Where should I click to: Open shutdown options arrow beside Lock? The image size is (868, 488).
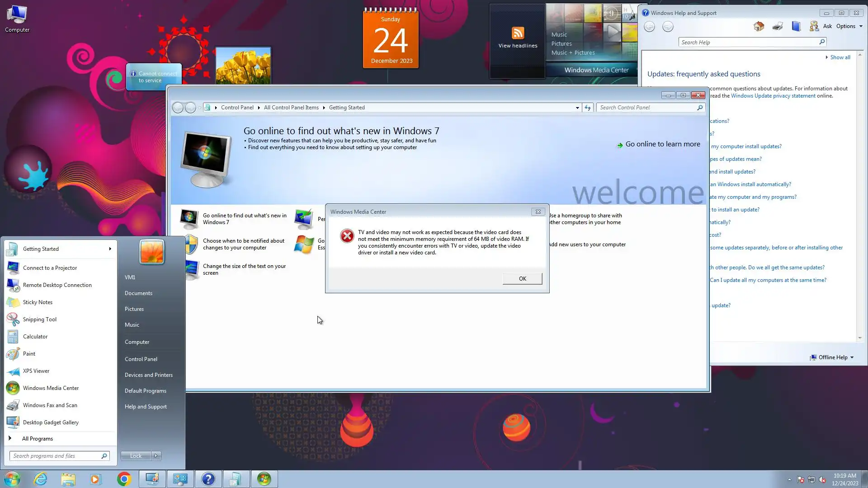point(156,456)
